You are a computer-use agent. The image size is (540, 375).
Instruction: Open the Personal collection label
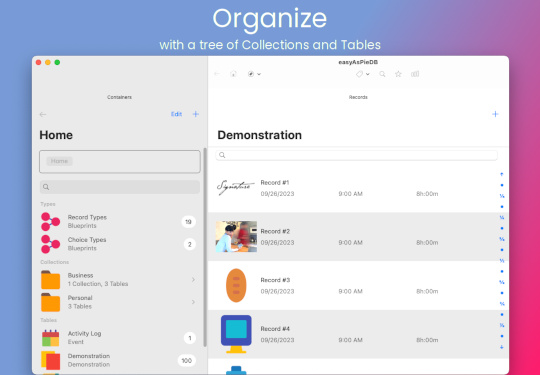(x=80, y=298)
